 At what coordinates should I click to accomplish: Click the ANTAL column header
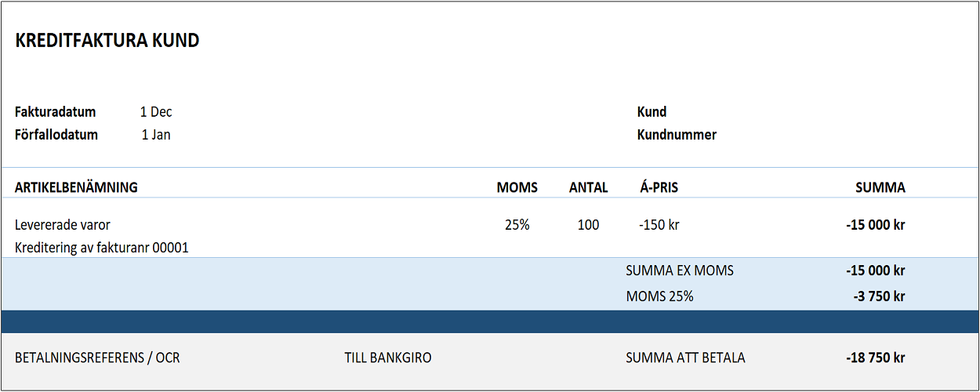pos(588,187)
